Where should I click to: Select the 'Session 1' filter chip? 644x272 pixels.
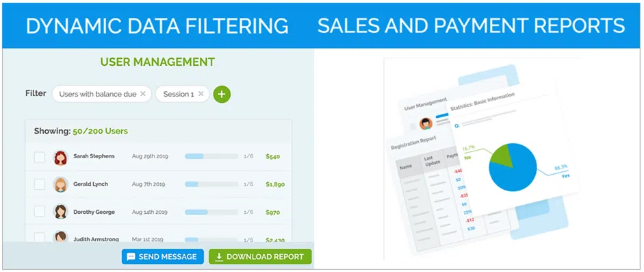click(x=182, y=94)
